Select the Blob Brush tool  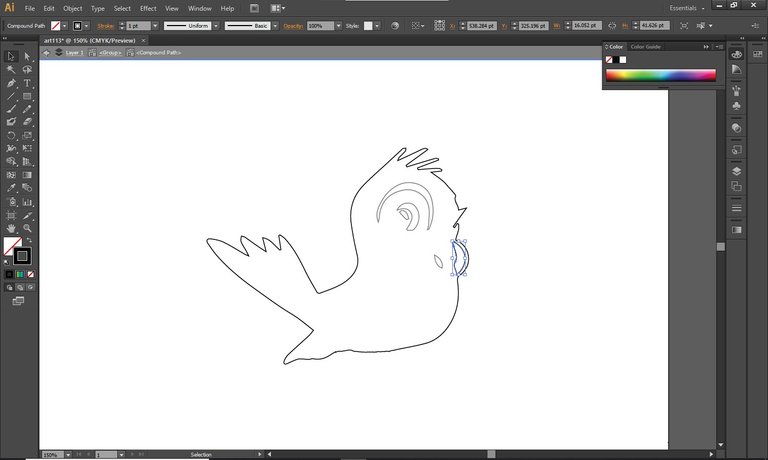(11, 121)
